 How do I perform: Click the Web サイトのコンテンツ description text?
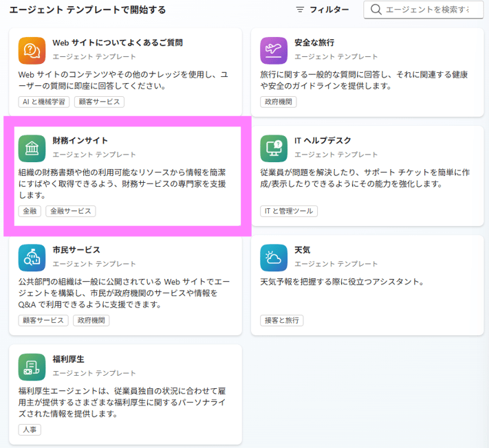tap(123, 80)
